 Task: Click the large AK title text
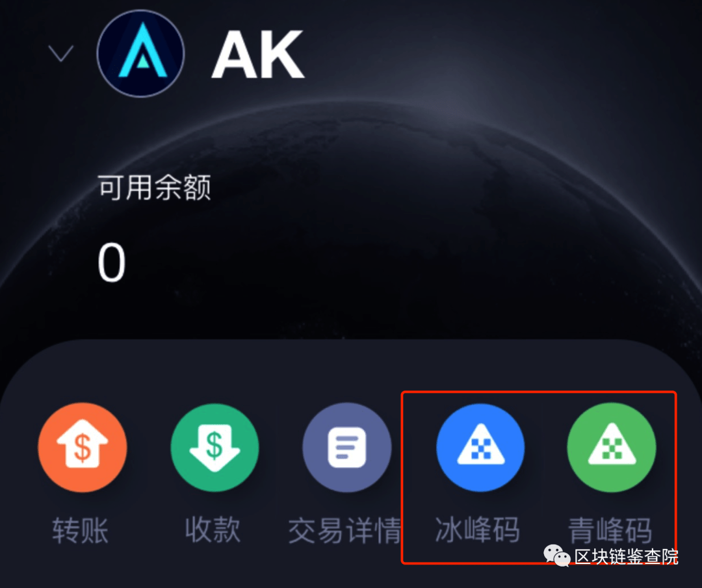point(258,55)
